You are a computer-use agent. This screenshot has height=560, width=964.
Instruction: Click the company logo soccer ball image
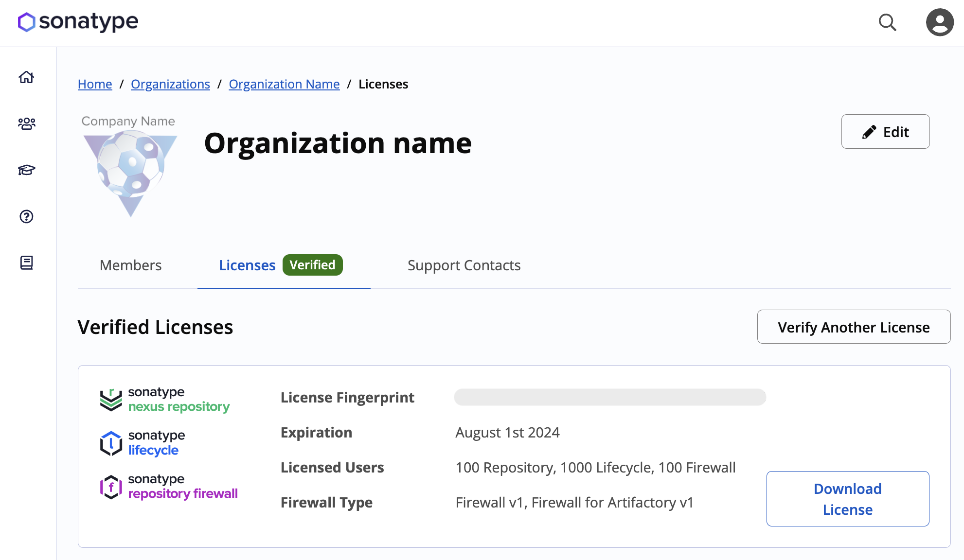pyautogui.click(x=130, y=173)
